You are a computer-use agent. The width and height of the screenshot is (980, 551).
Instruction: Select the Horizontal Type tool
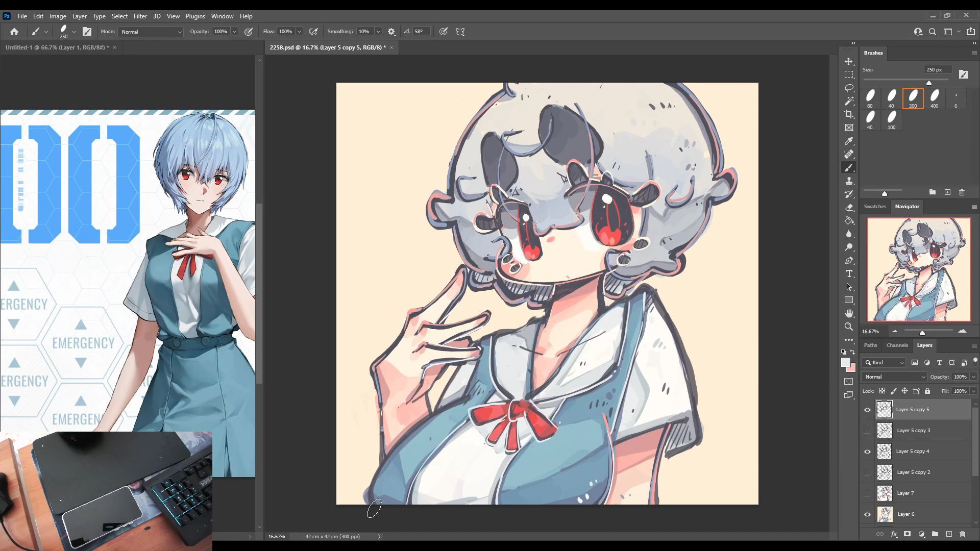tap(849, 273)
